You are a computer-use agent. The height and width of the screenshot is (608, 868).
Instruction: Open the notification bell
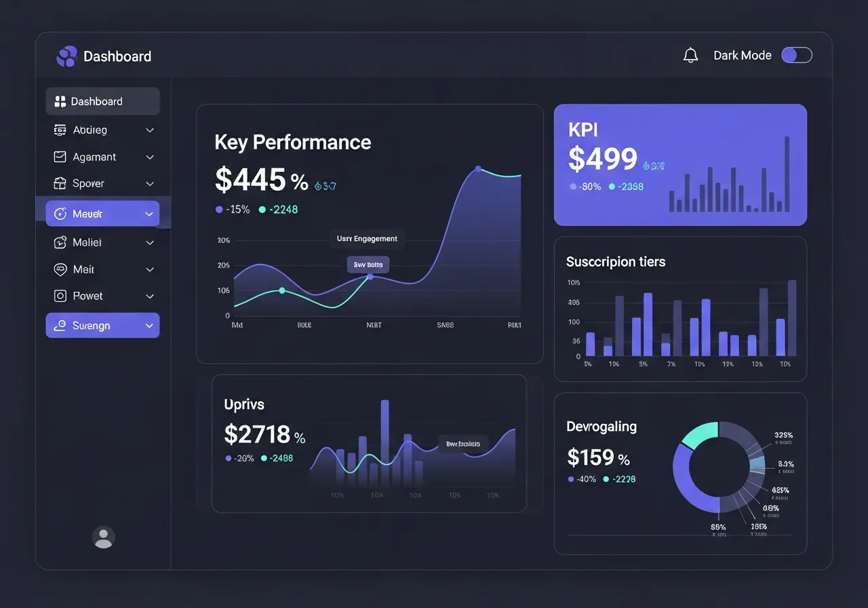click(690, 56)
